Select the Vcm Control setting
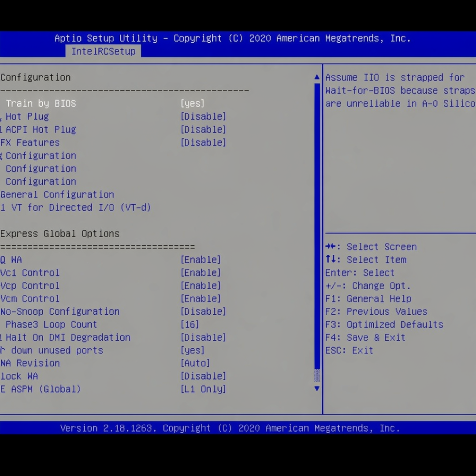Screen dimensions: 476x476 point(30,299)
